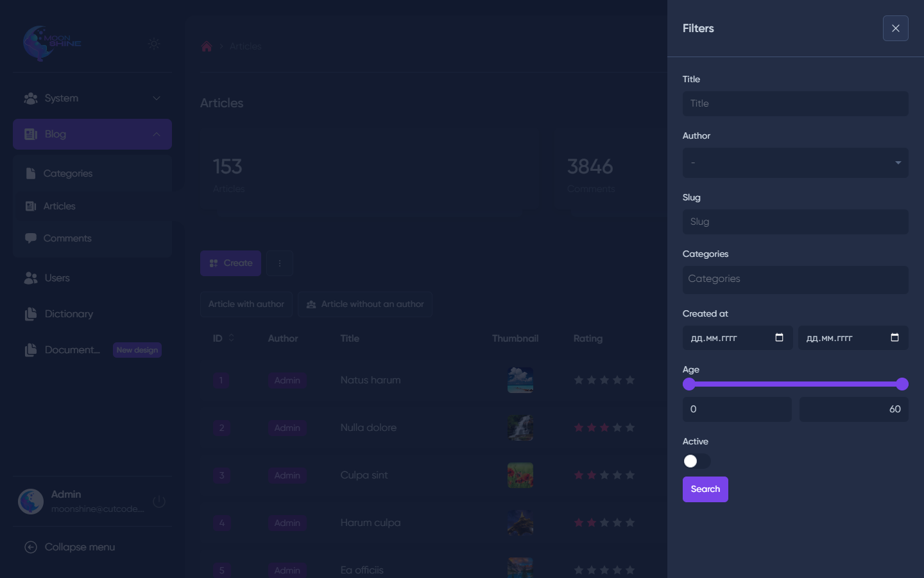
Task: Open calendar picker on first Created at field
Action: [x=779, y=338]
